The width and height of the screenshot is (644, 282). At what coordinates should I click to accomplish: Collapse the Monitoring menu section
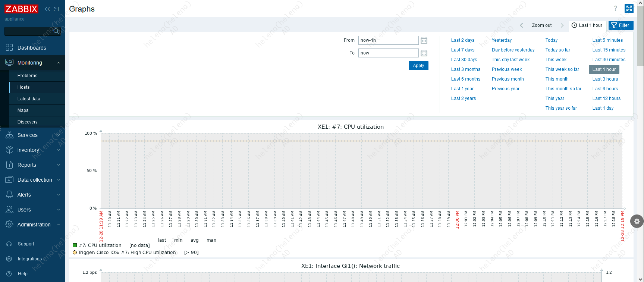(32, 63)
